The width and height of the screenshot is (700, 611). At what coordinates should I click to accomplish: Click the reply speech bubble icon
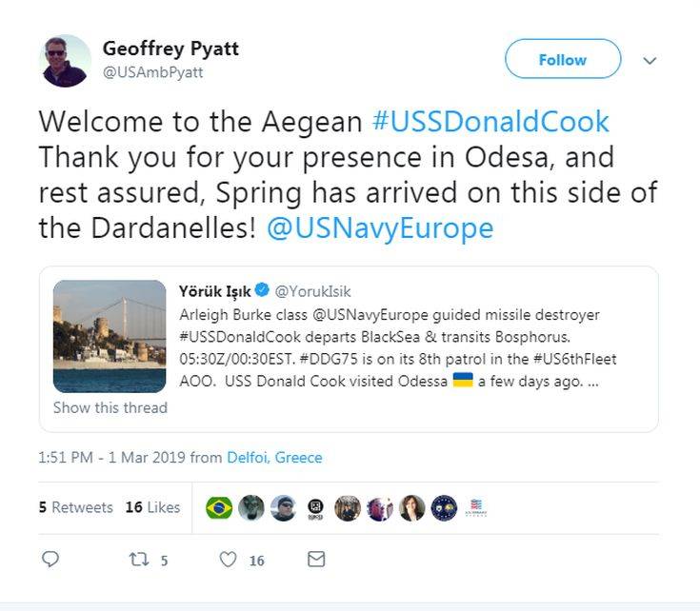coord(51,560)
